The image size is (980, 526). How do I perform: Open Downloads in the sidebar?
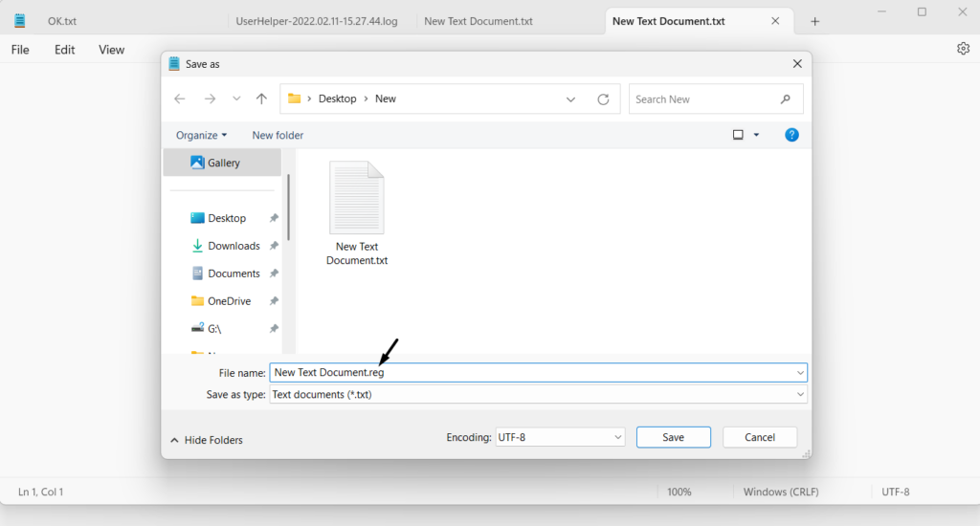point(234,246)
